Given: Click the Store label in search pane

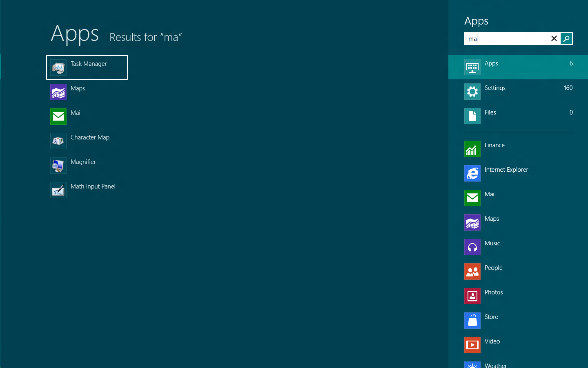Looking at the screenshot, I should click(491, 317).
